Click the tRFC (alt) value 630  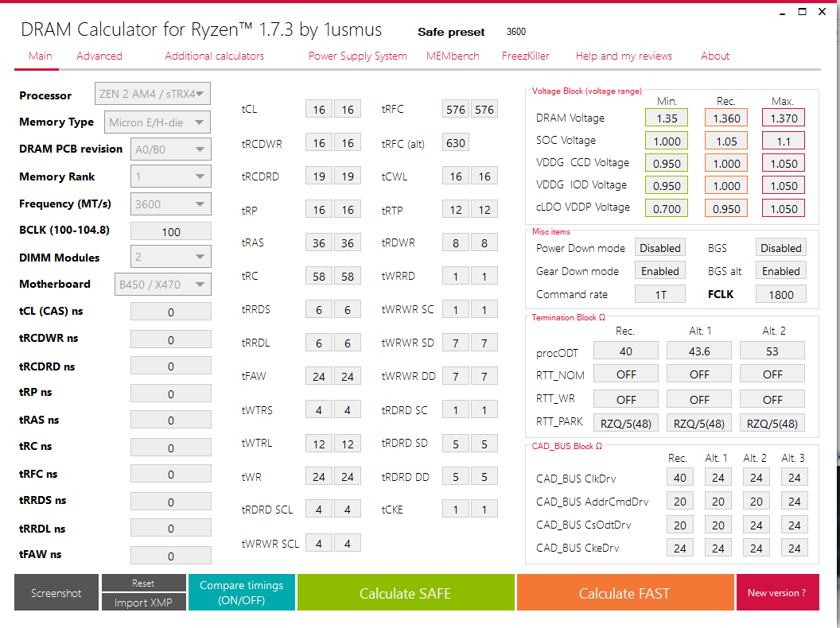455,142
